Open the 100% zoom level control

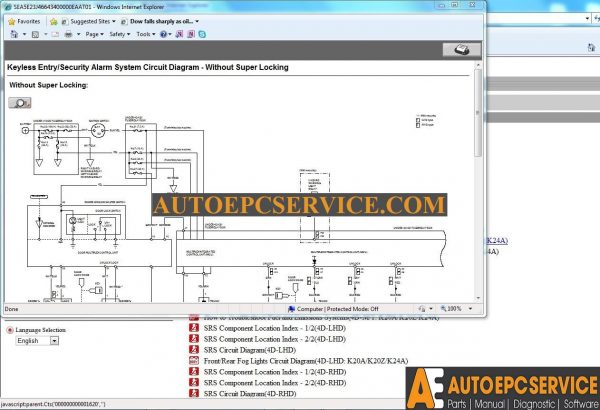[456, 309]
